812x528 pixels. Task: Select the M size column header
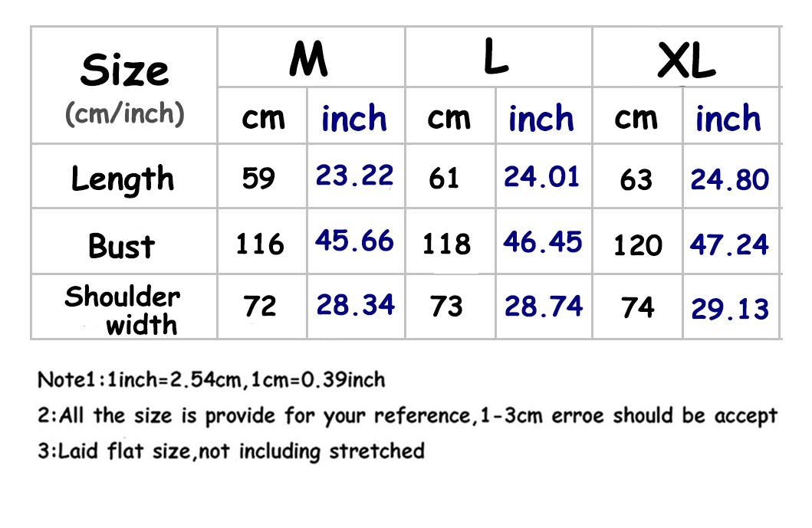pyautogui.click(x=309, y=59)
